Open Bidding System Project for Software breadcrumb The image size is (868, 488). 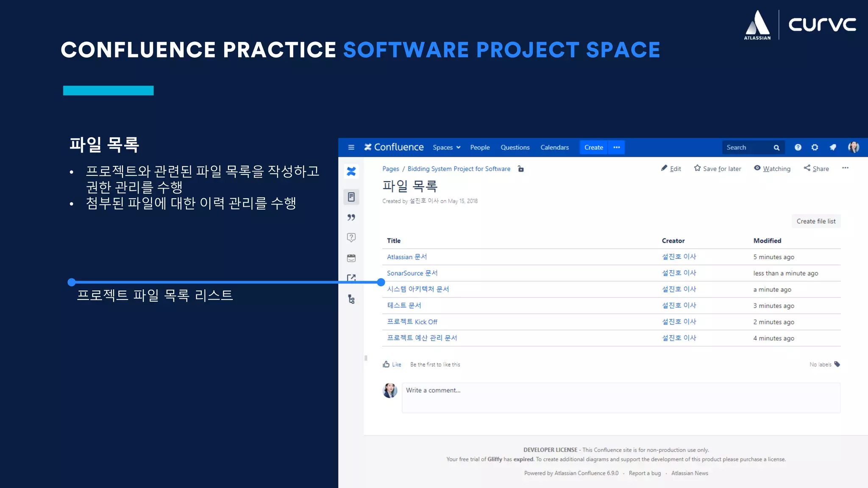coord(459,169)
